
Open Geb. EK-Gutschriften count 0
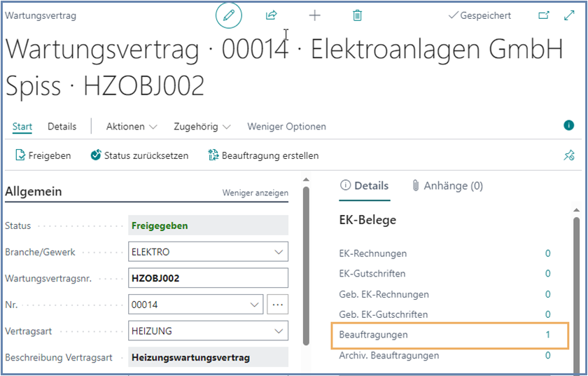(x=548, y=314)
